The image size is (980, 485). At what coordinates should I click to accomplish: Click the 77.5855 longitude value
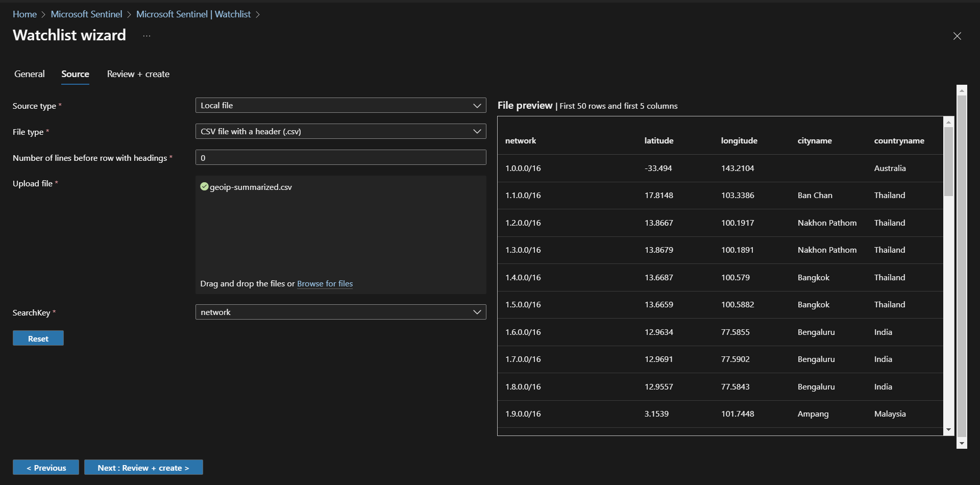736,332
